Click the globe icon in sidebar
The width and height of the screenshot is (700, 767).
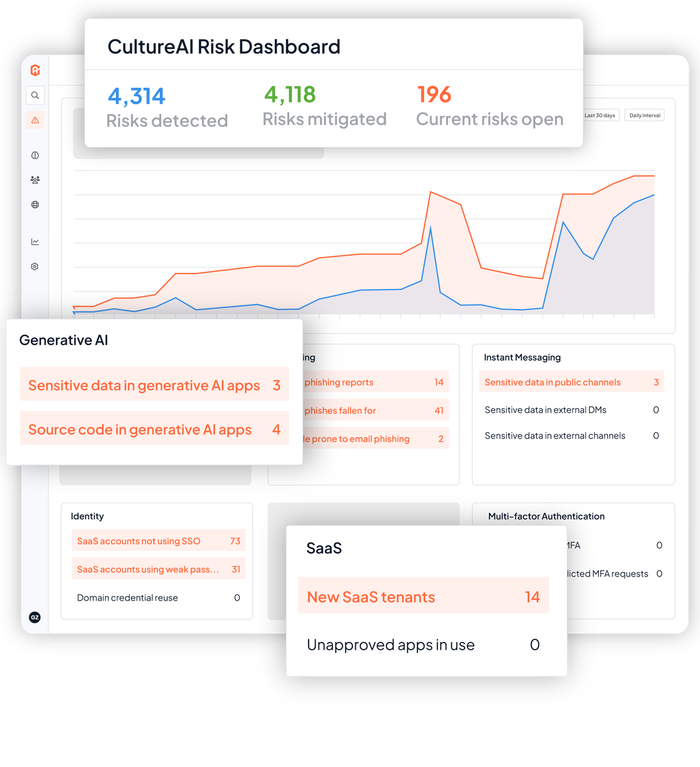[x=35, y=205]
